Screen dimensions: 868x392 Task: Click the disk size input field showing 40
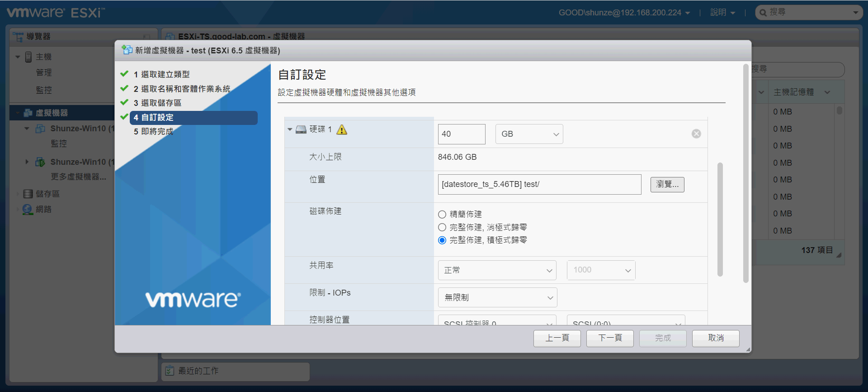[461, 134]
